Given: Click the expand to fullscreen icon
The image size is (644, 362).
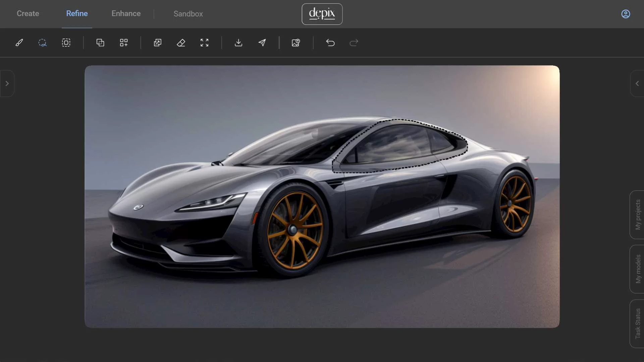Looking at the screenshot, I should coord(204,43).
